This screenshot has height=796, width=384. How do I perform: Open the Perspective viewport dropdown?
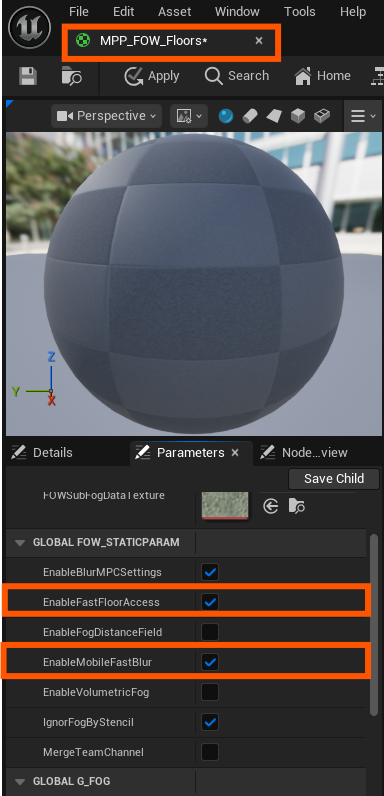[x=107, y=116]
